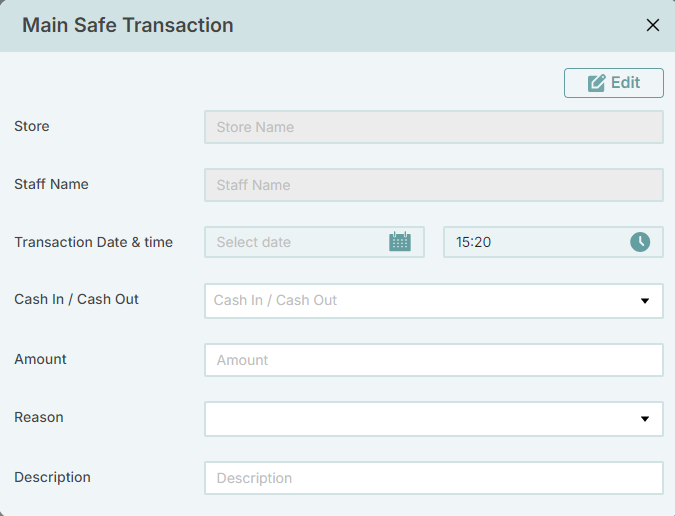Screen dimensions: 675x516
Task: Open the clock time picker icon
Action: tap(640, 242)
